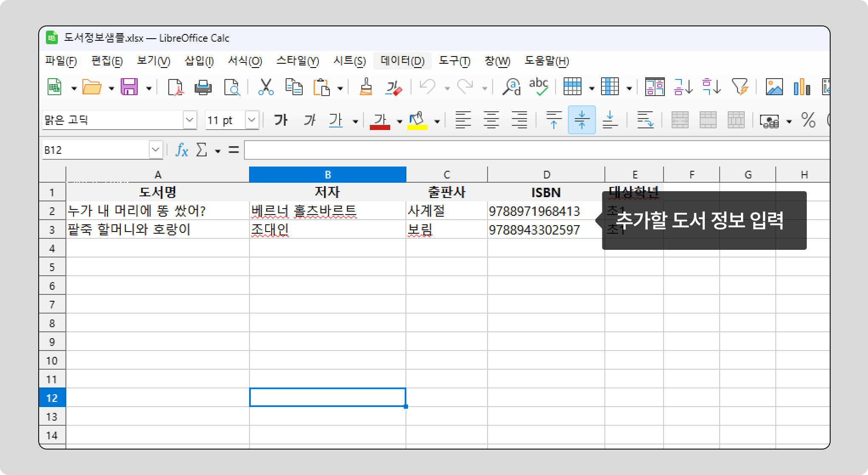This screenshot has height=475, width=868.
Task: Undo the last action
Action: (x=427, y=88)
